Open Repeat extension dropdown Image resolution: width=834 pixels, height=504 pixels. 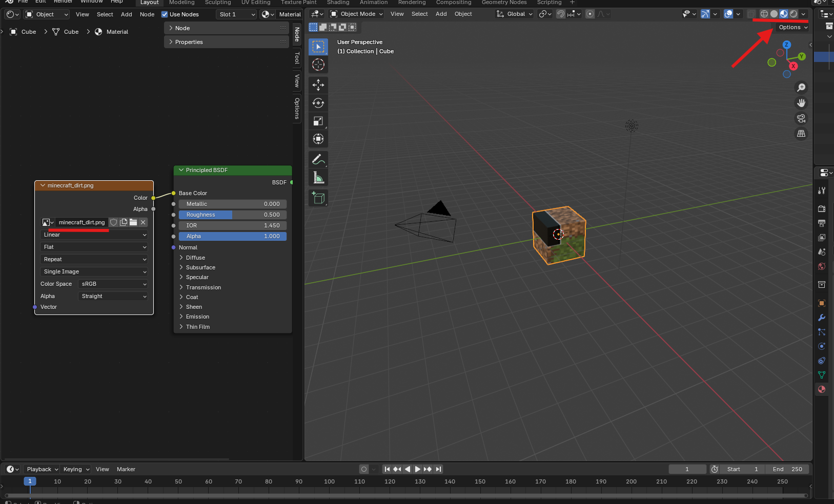point(94,259)
